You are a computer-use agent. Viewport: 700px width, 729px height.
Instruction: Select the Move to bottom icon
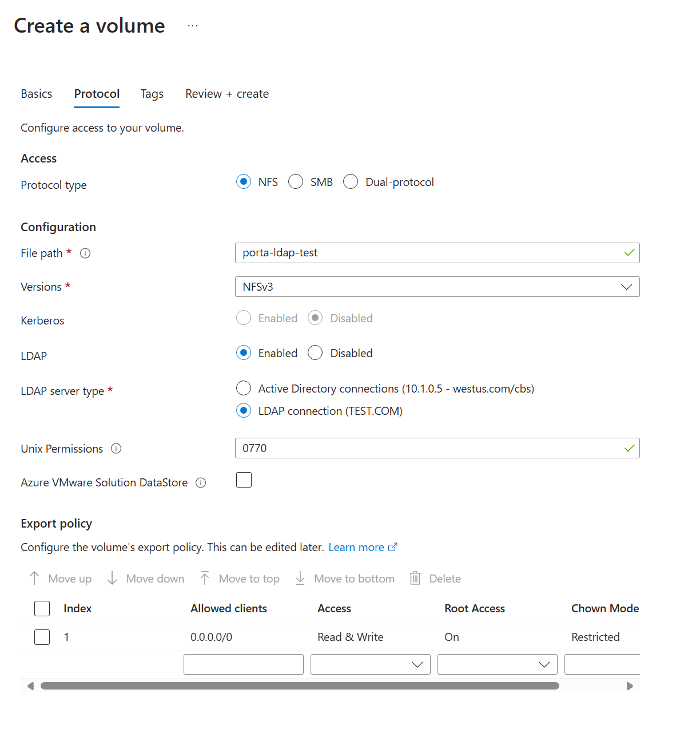click(300, 579)
